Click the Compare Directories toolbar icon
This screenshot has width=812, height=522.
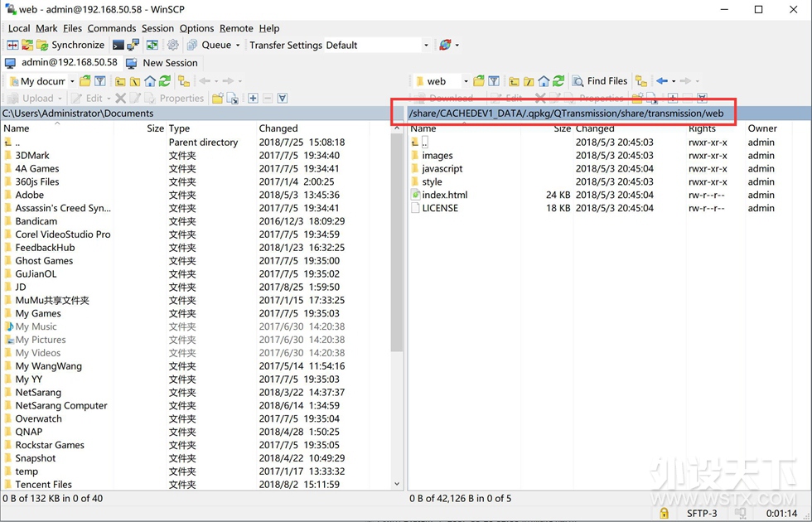click(12, 45)
